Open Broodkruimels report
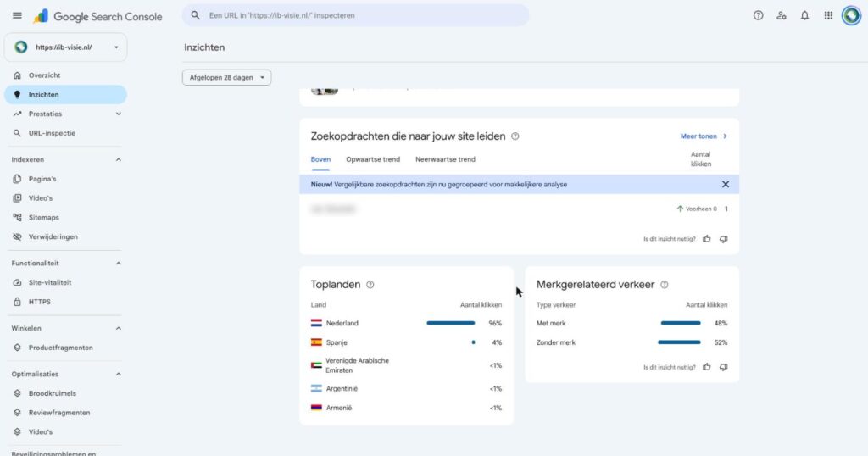868x456 pixels. (x=65, y=393)
